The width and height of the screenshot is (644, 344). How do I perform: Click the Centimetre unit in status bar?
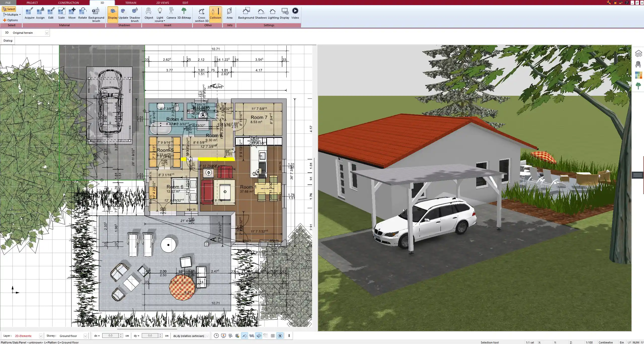pyautogui.click(x=605, y=342)
